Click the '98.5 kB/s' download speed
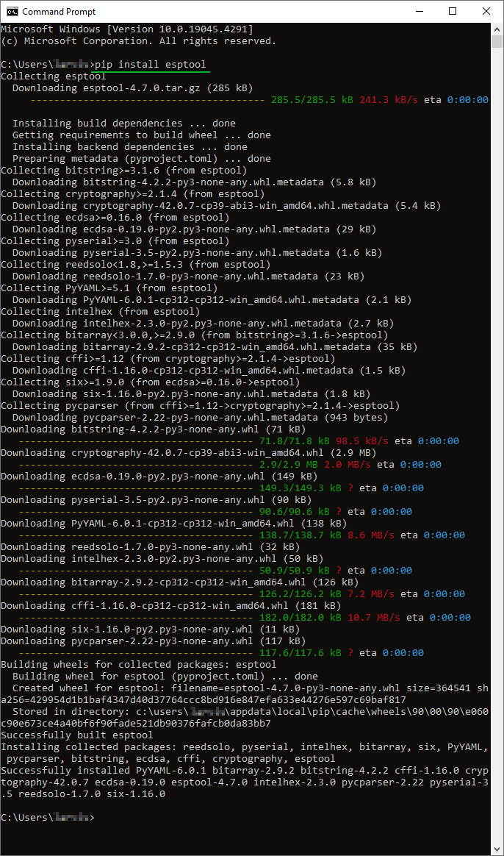This screenshot has height=856, width=504. point(362,441)
